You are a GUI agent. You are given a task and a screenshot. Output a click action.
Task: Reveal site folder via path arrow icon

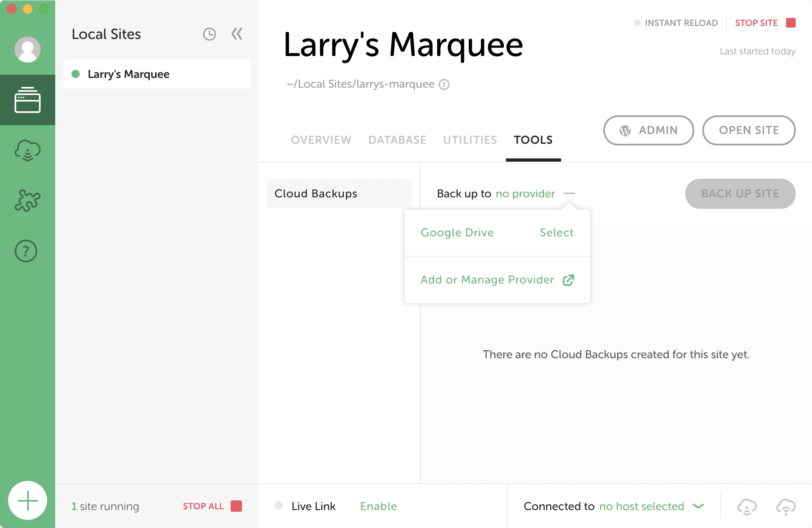click(x=444, y=84)
